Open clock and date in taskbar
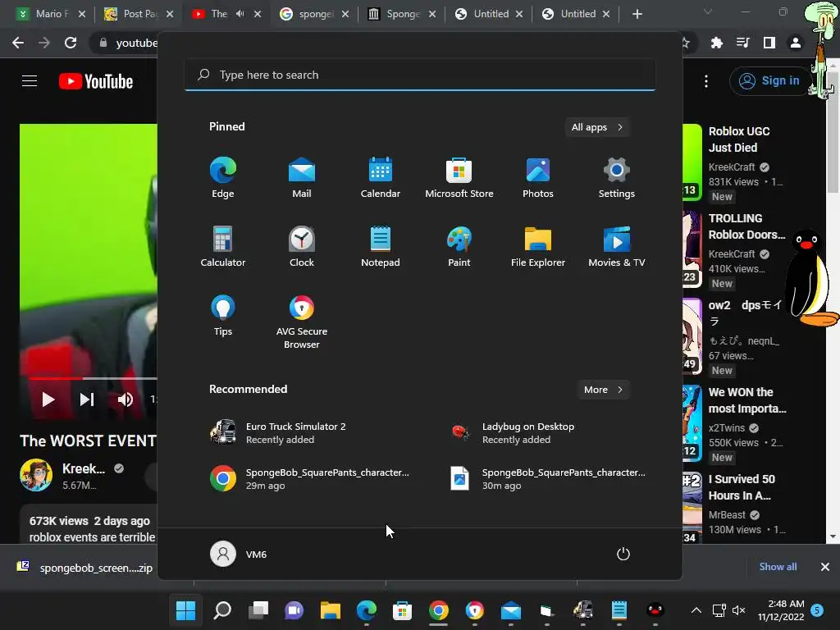 tap(781, 610)
